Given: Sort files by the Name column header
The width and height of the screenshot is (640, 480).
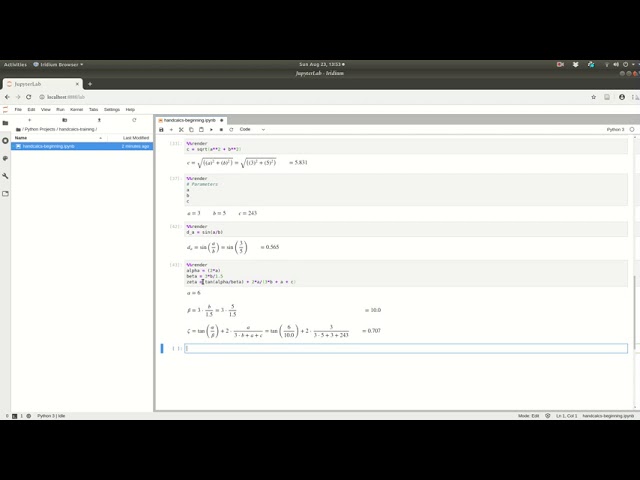Looking at the screenshot, I should click(59, 138).
